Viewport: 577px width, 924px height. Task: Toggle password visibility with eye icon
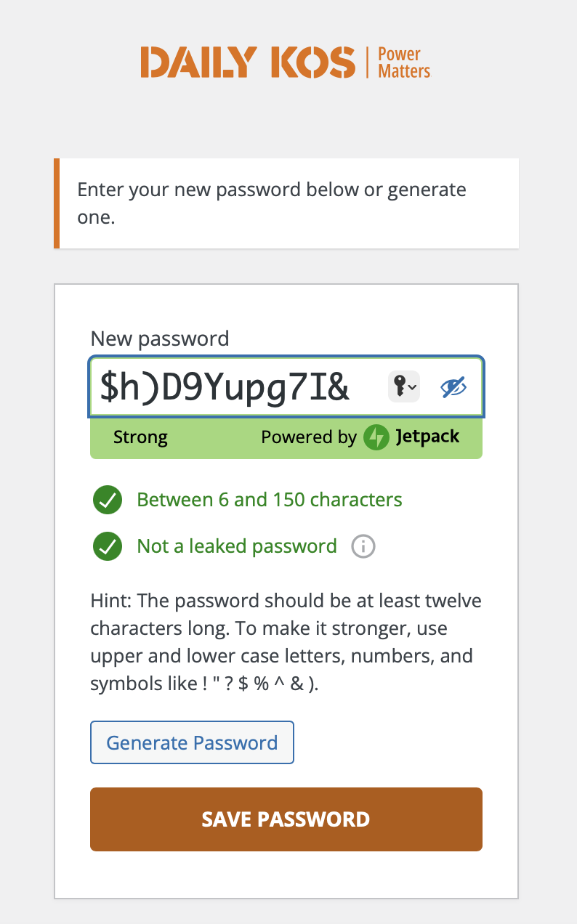(x=453, y=387)
